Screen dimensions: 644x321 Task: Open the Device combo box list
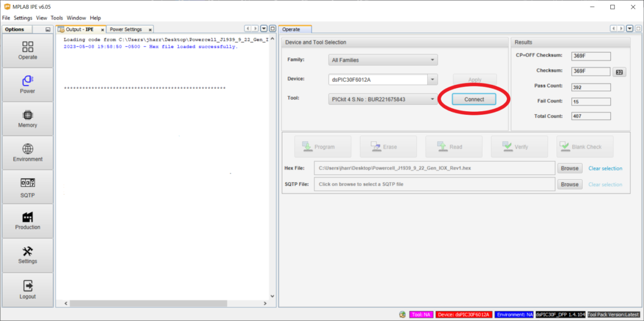[432, 79]
